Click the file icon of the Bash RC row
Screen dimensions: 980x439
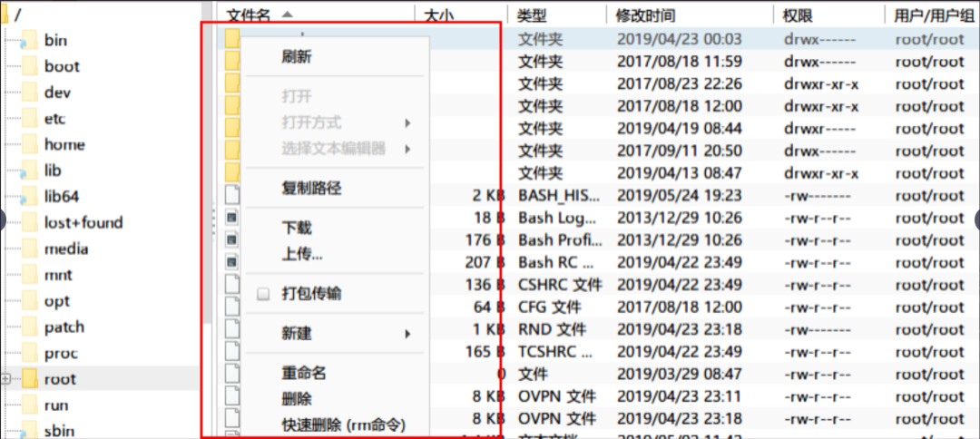point(232,262)
